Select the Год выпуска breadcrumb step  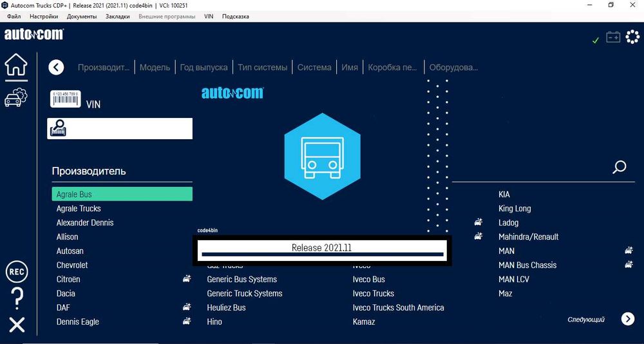204,68
